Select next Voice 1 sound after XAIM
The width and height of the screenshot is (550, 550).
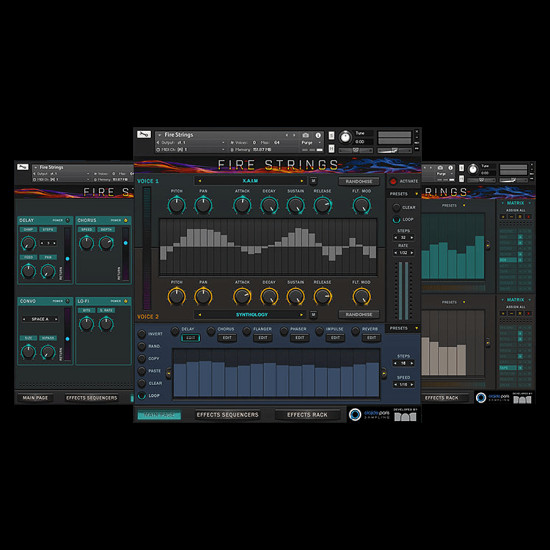(x=301, y=181)
